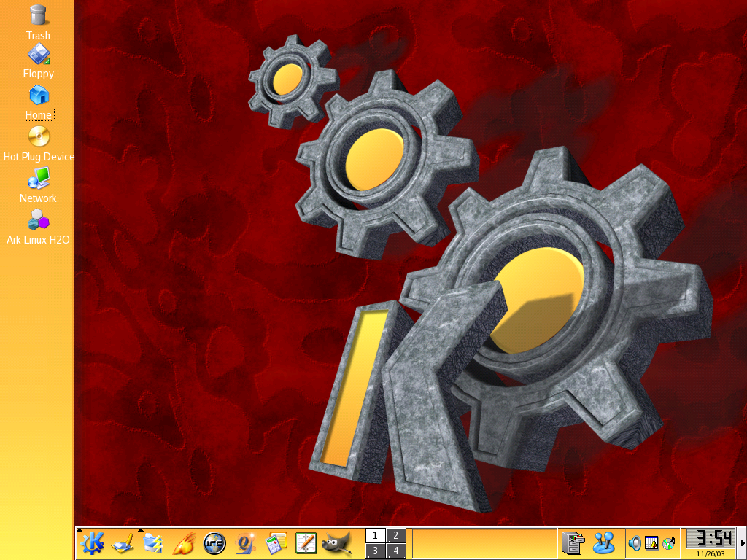The image size is (747, 560).
Task: Open the KDE K menu
Action: point(92,543)
